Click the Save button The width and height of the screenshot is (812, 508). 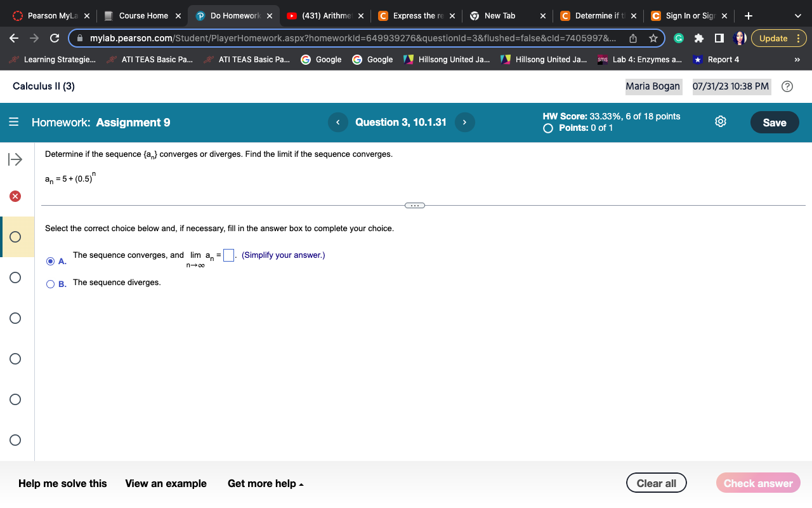click(775, 123)
